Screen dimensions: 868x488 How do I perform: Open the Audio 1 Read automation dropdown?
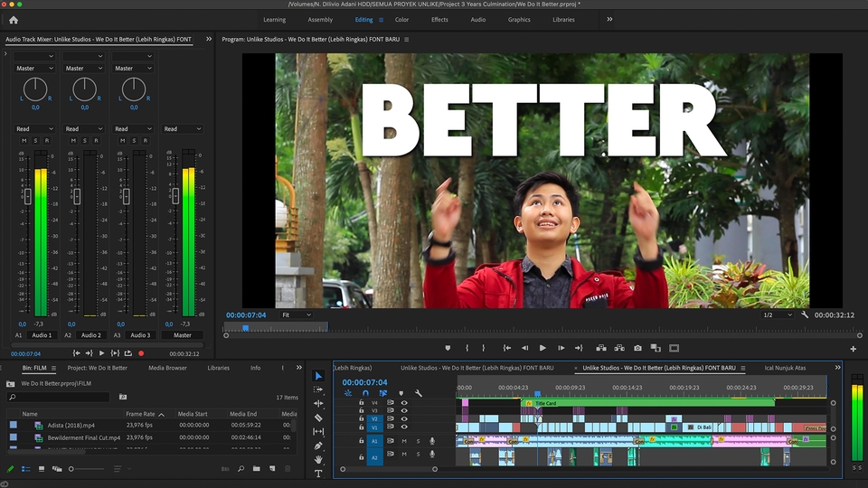pos(34,129)
